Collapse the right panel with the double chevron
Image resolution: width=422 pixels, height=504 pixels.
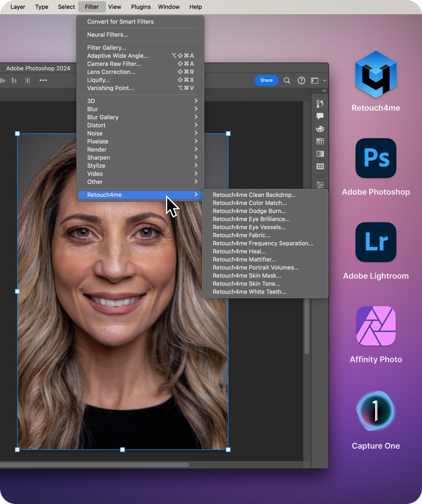(x=324, y=91)
